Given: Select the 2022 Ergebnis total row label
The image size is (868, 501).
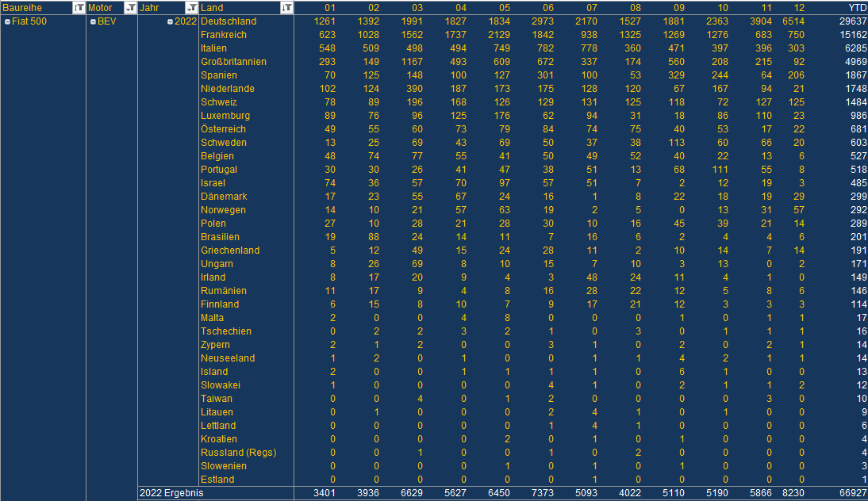Looking at the screenshot, I should click(171, 493).
